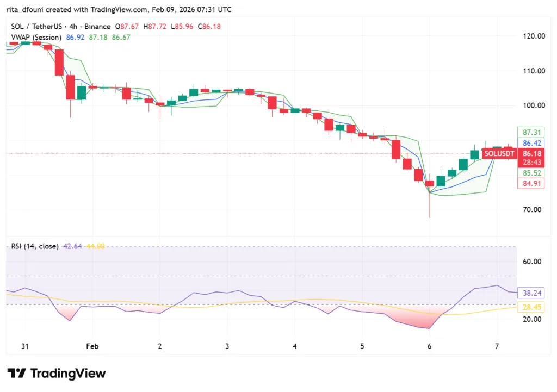Select the VWAP (Session) indicator label
This screenshot has height=392, width=557.
(x=34, y=38)
